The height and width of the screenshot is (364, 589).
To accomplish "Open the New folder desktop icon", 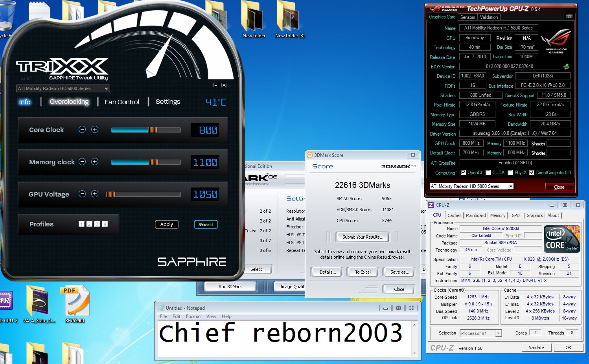I will 254,20.
